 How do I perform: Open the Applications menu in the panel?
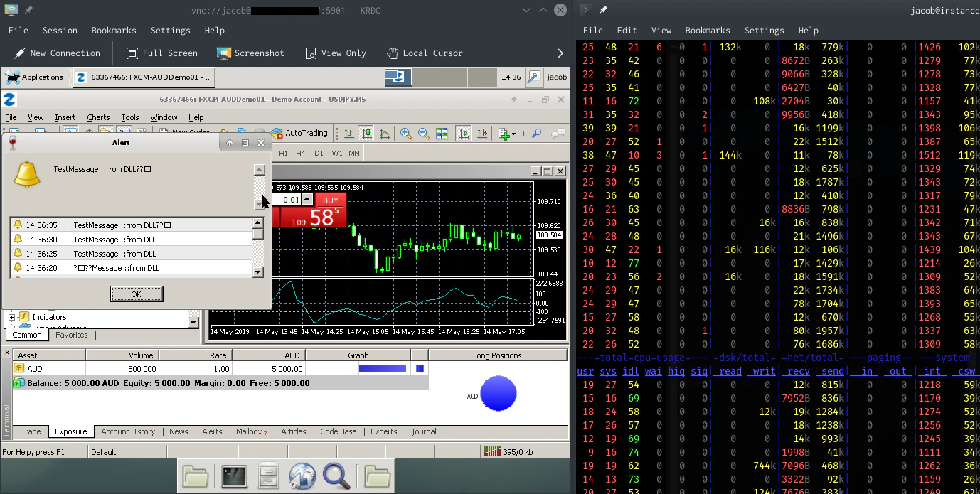(x=35, y=77)
